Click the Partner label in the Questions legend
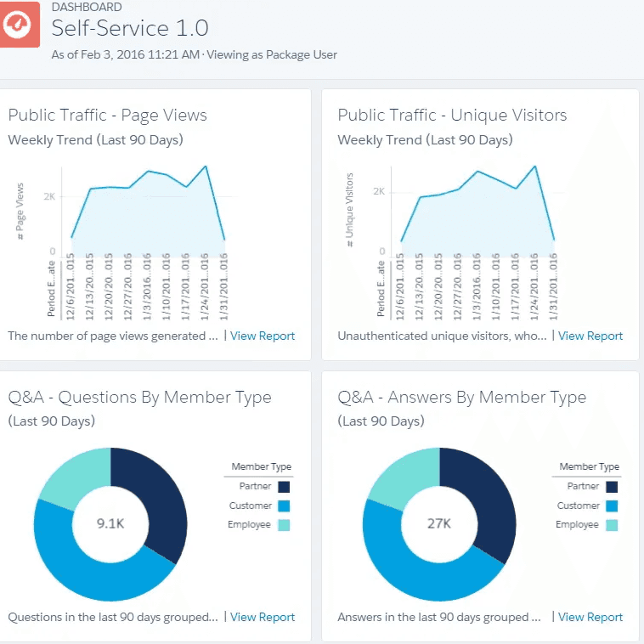Screen dimensions: 644x644 tap(255, 486)
